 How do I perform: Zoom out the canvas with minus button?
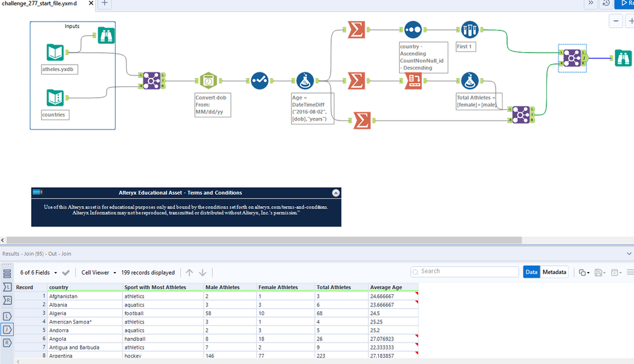tap(616, 21)
